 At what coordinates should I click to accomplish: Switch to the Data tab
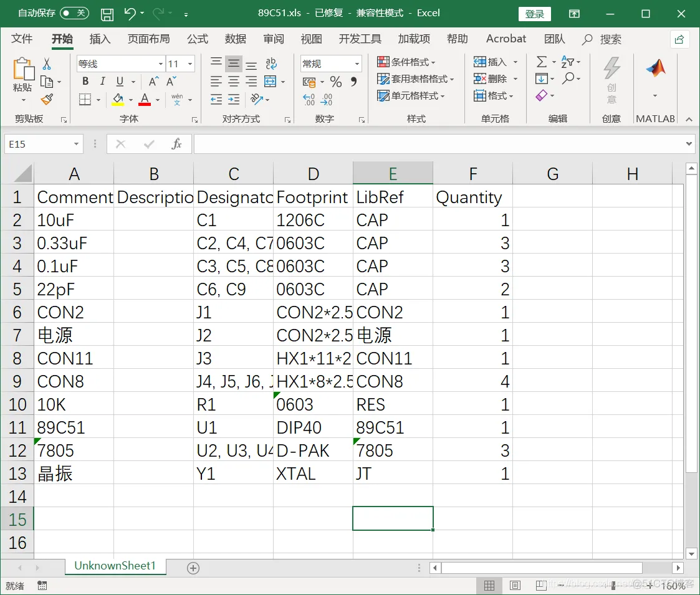pyautogui.click(x=235, y=39)
